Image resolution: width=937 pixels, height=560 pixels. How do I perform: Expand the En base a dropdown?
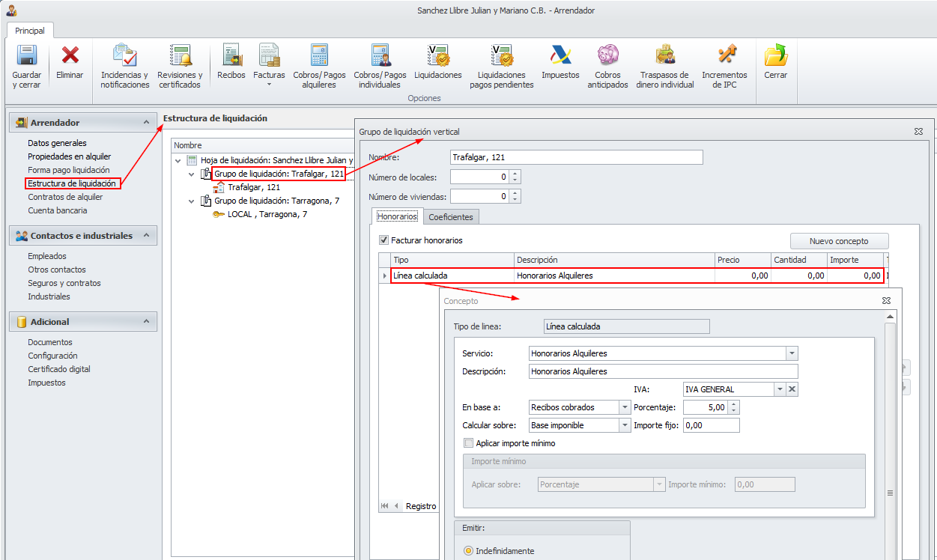point(625,407)
